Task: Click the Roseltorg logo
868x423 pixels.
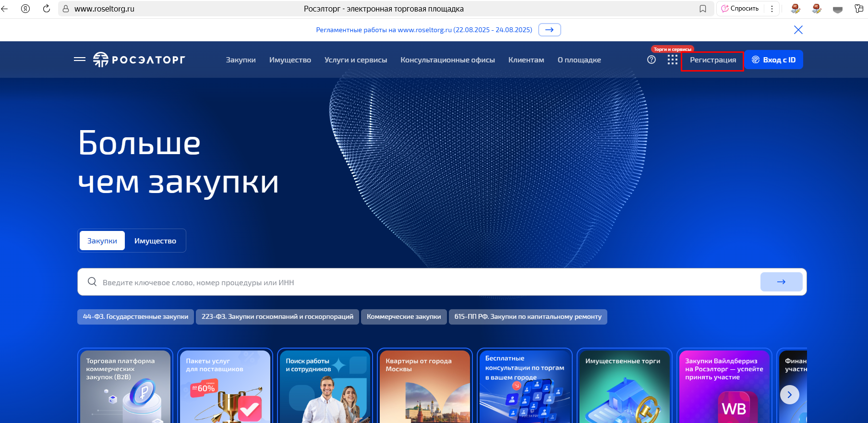Action: (139, 60)
